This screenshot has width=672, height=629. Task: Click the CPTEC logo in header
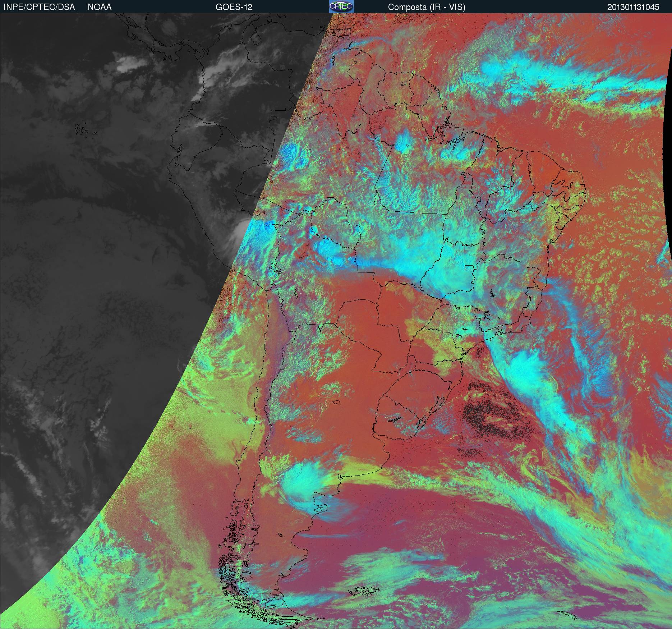point(341,6)
